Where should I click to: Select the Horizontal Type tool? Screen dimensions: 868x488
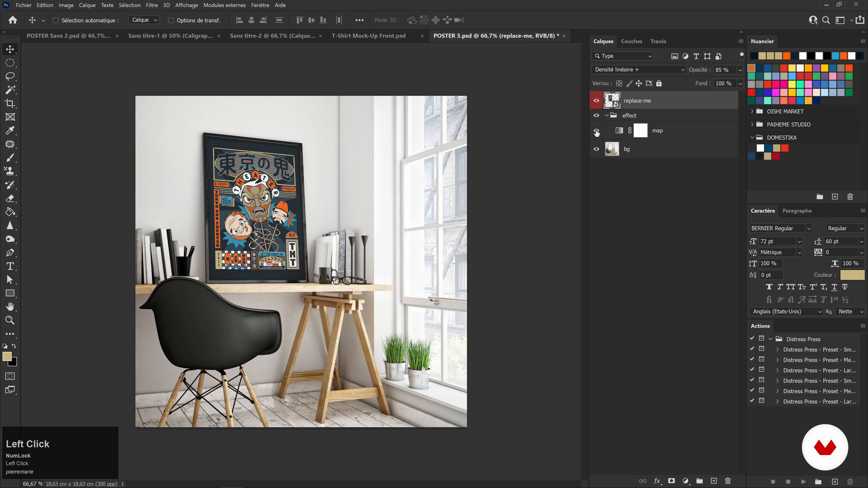10,266
